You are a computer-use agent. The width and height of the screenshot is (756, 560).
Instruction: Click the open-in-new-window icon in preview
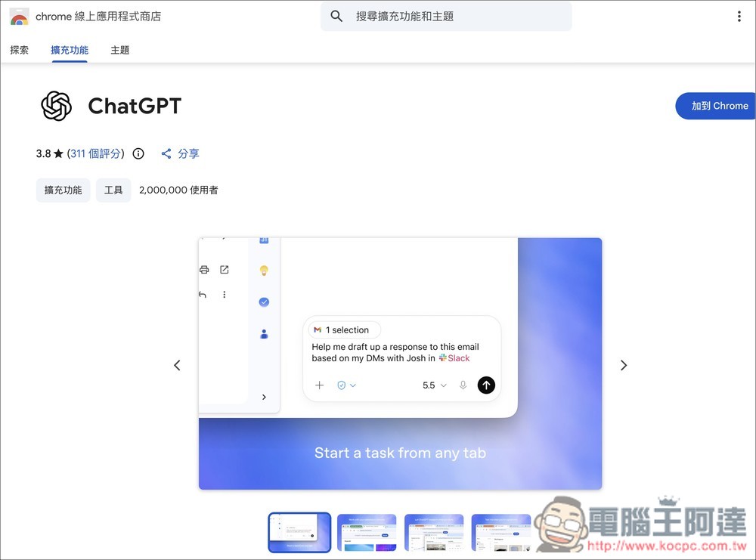[x=225, y=269]
